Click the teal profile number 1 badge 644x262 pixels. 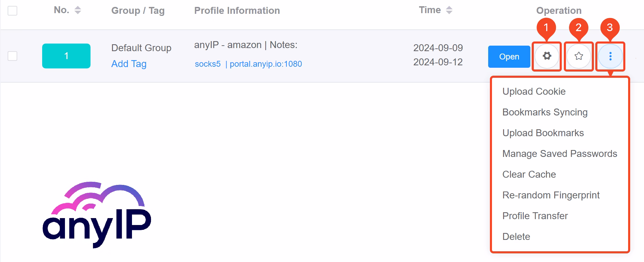pyautogui.click(x=66, y=56)
